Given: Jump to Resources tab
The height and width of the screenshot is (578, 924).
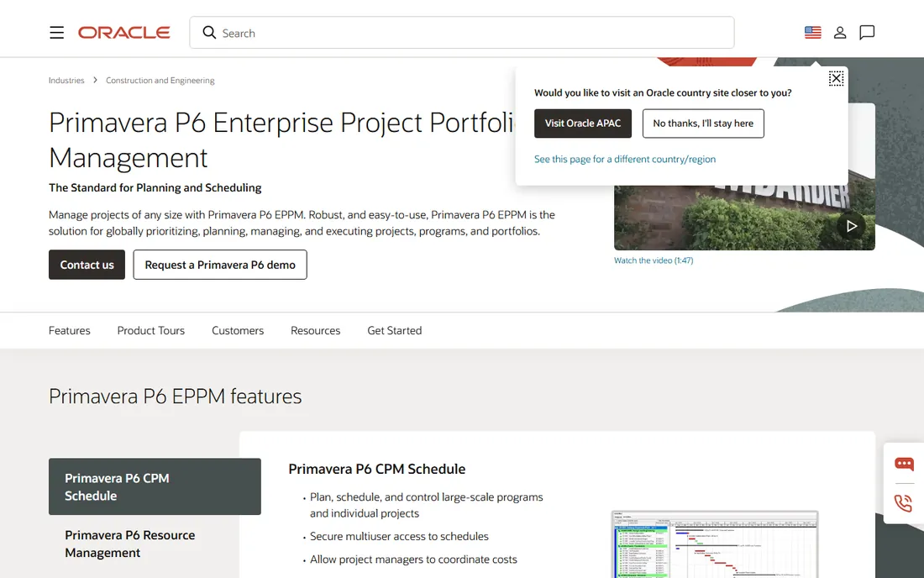Looking at the screenshot, I should pos(315,330).
